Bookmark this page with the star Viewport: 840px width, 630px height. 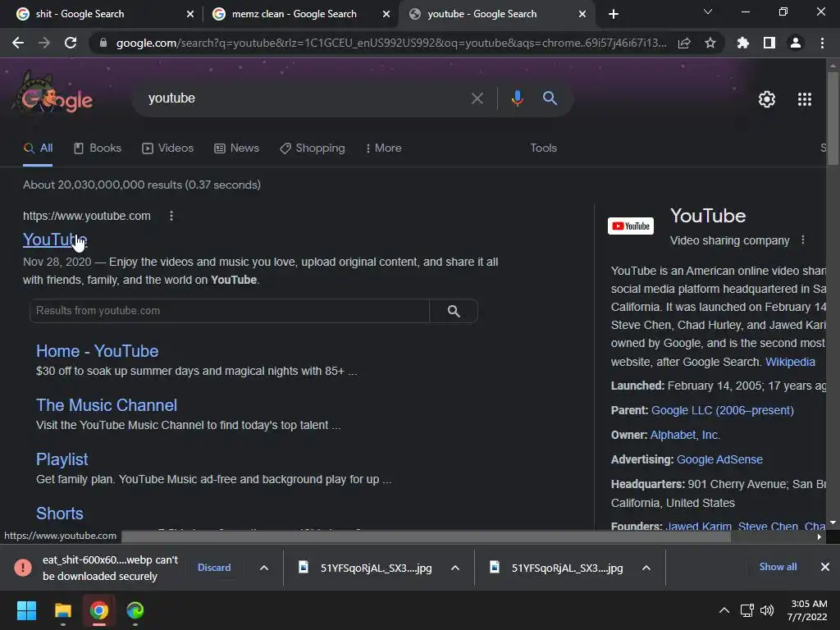point(710,43)
